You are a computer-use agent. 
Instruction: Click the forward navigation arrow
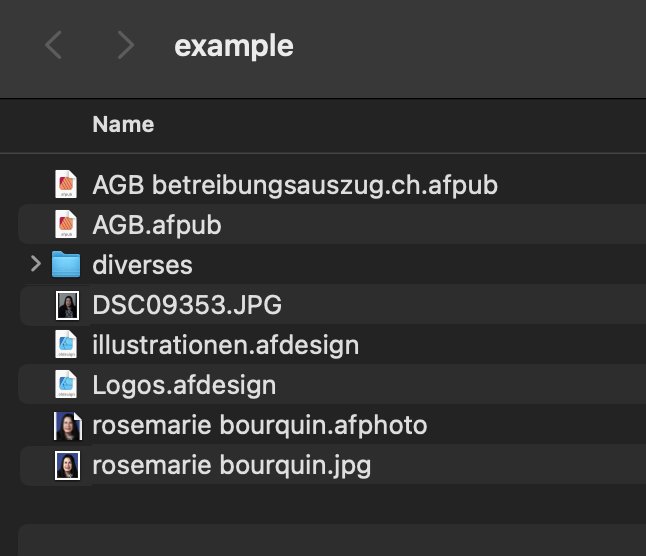click(126, 45)
